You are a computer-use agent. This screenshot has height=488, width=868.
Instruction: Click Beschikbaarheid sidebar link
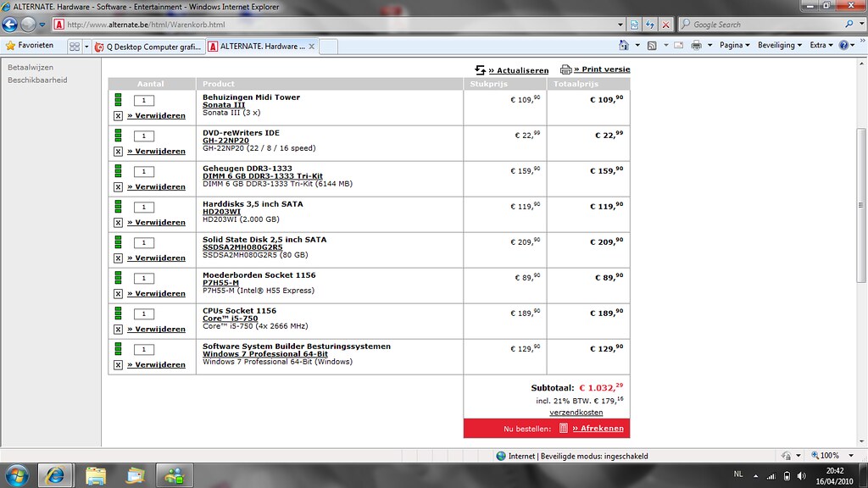[x=37, y=80]
